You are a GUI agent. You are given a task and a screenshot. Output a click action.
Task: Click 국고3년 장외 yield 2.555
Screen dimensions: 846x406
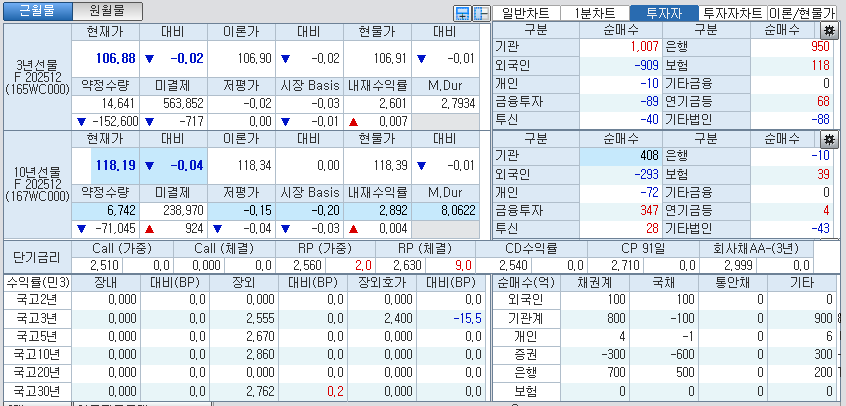(x=261, y=319)
